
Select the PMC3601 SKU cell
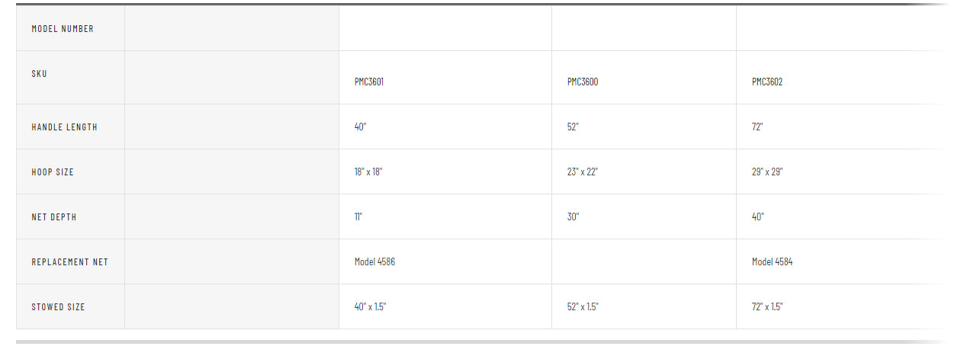pos(369,82)
